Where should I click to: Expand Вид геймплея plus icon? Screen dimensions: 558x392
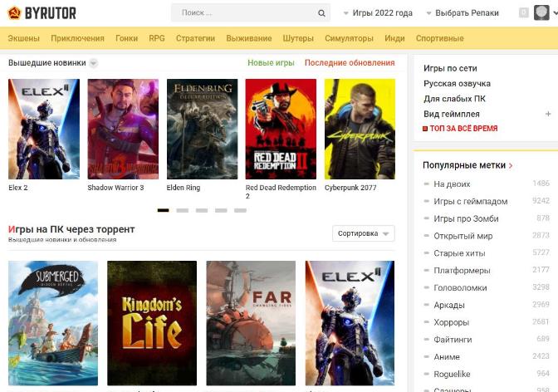(548, 114)
